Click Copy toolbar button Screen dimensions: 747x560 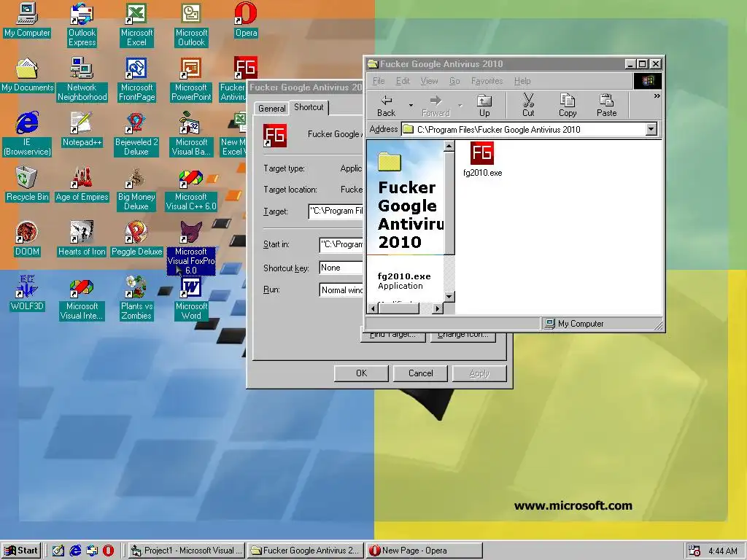[568, 105]
